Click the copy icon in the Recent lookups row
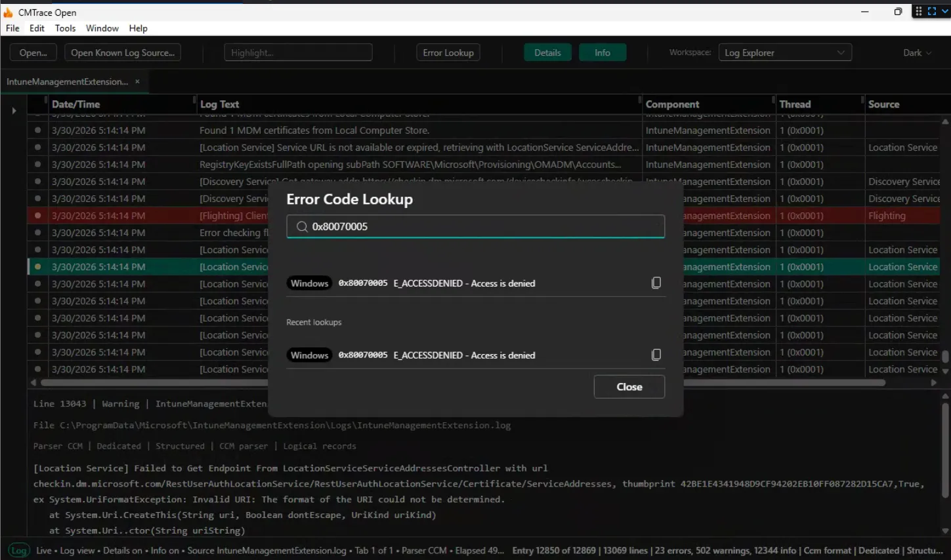 tap(656, 354)
